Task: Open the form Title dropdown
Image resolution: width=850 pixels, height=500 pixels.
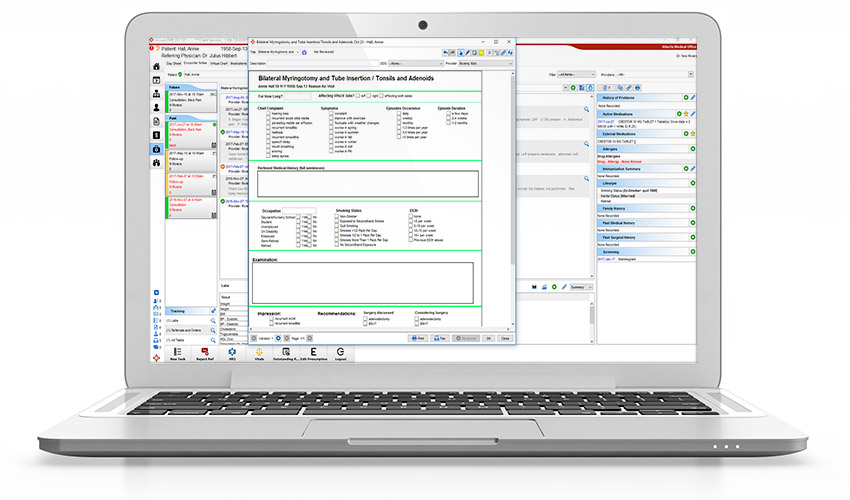Action: 278,52
